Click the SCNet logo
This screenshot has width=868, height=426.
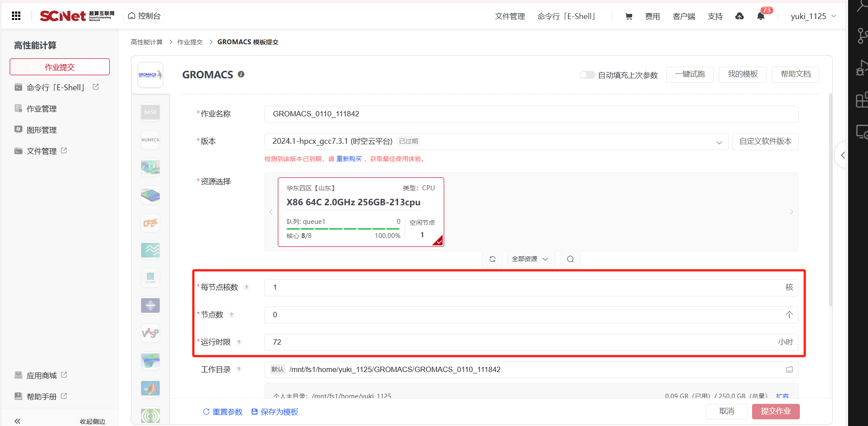(77, 16)
